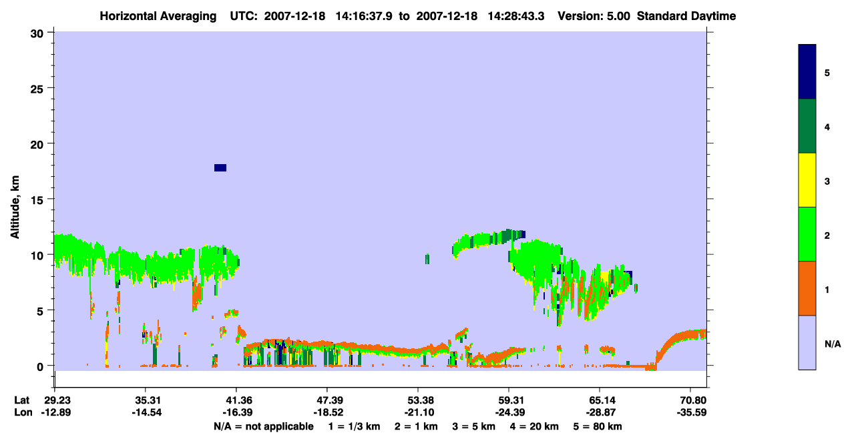This screenshot has width=868, height=445.
Task: Click the 'N/A' label beside the colorbar
Action: [x=833, y=344]
